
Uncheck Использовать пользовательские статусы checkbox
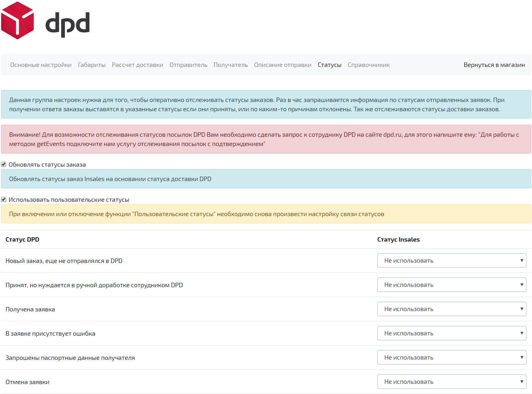[x=4, y=200]
